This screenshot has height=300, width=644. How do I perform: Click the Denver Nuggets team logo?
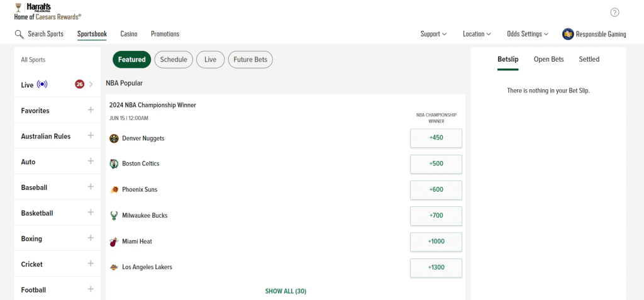pos(114,138)
